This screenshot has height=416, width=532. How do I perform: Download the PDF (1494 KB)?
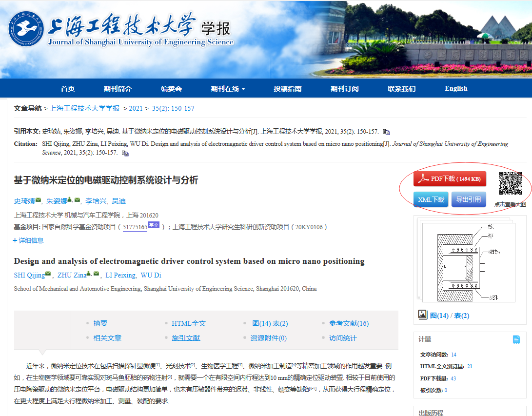tap(450, 179)
